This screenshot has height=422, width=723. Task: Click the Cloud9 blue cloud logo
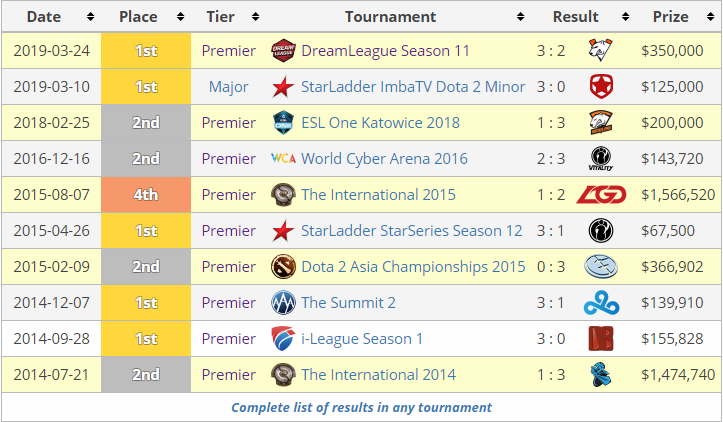pyautogui.click(x=601, y=303)
